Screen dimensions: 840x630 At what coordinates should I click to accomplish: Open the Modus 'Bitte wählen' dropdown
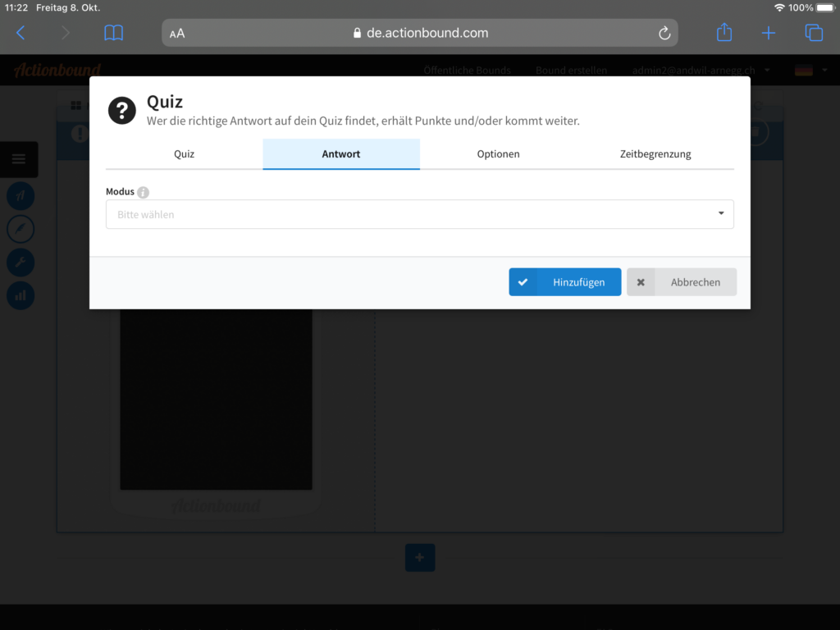coord(419,214)
